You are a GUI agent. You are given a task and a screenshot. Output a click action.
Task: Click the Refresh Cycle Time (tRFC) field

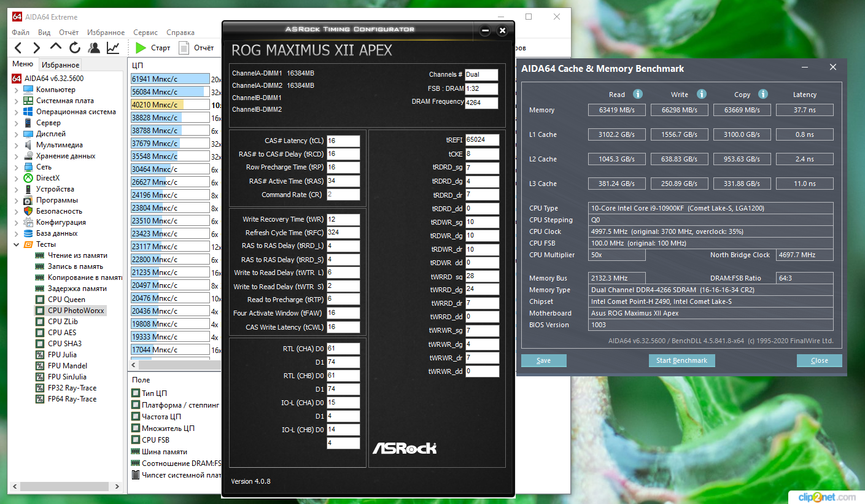pyautogui.click(x=343, y=233)
